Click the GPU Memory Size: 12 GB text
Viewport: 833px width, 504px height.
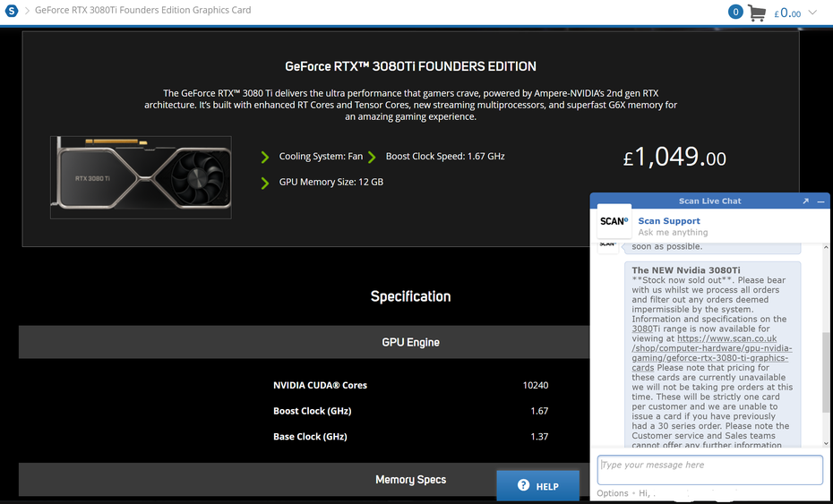[x=331, y=182]
